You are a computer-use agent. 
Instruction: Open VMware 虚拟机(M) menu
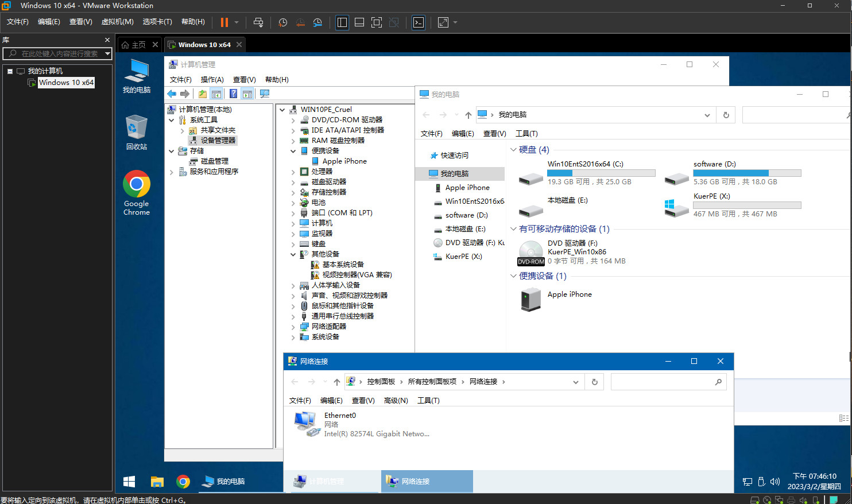[117, 22]
